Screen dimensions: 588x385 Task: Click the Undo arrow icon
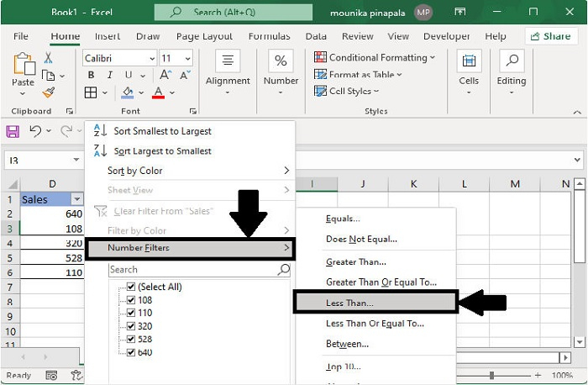point(35,131)
